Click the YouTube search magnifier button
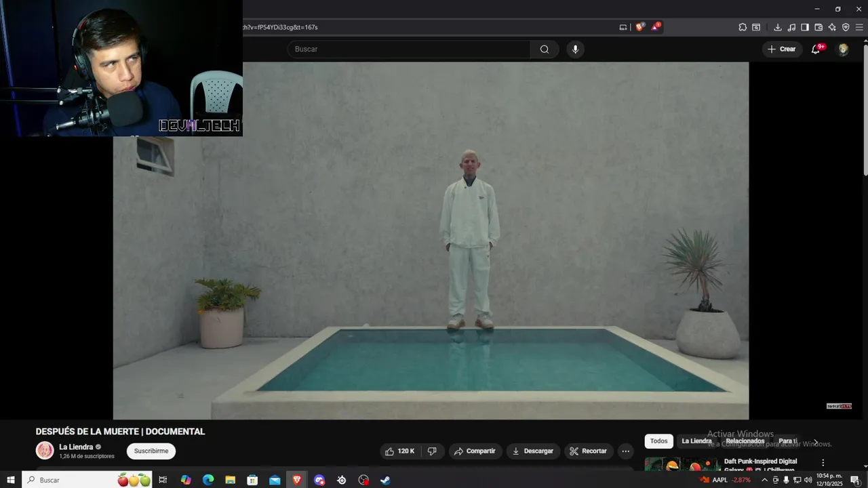 click(x=545, y=49)
